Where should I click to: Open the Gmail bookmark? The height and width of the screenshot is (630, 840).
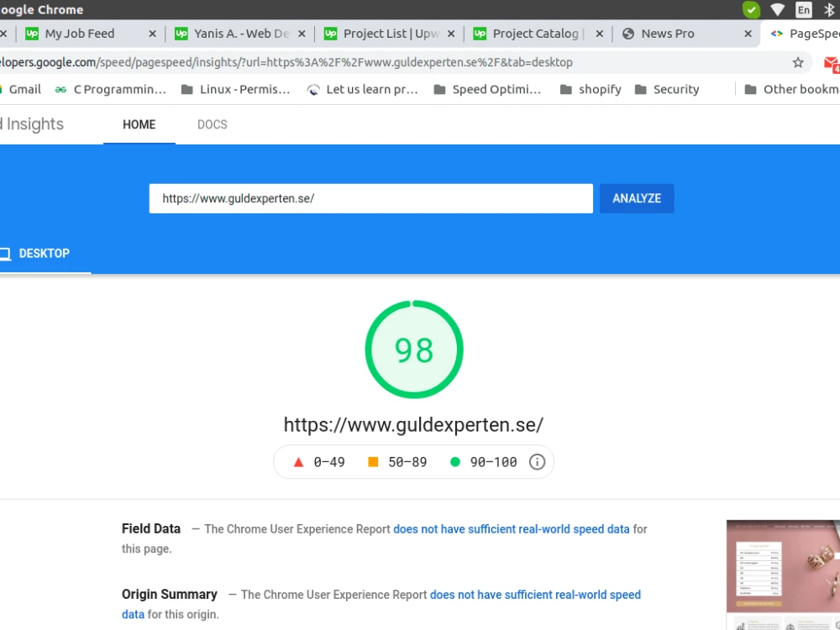pos(20,90)
